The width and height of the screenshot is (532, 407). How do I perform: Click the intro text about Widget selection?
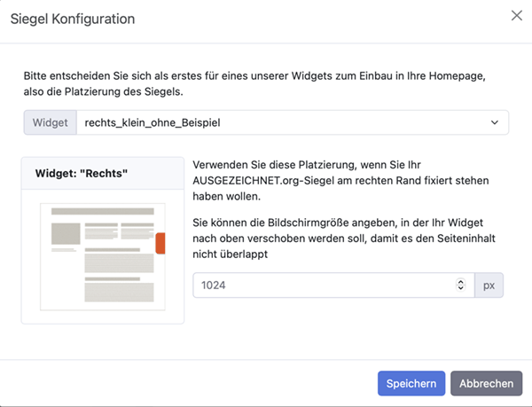257,83
